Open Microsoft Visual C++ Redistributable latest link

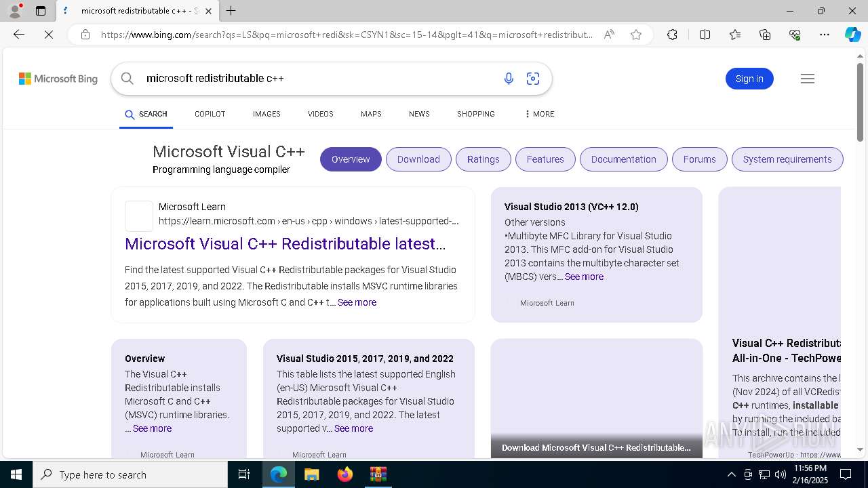click(x=285, y=243)
